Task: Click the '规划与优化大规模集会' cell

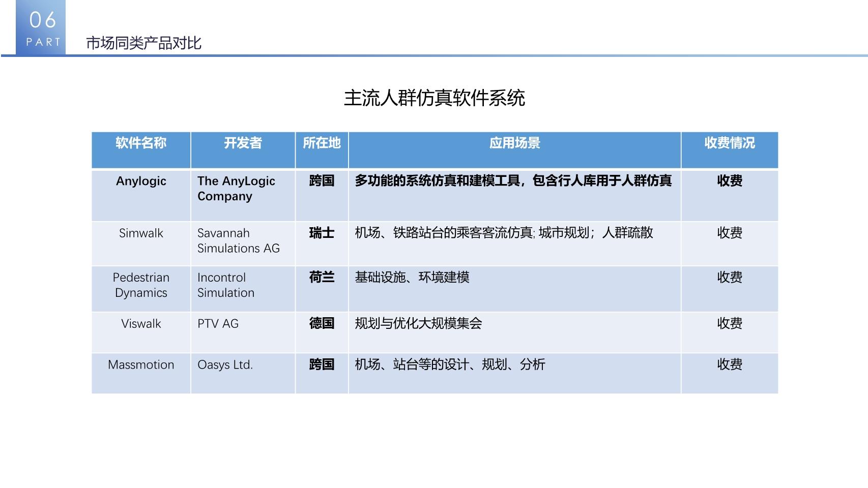Action: pos(515,332)
